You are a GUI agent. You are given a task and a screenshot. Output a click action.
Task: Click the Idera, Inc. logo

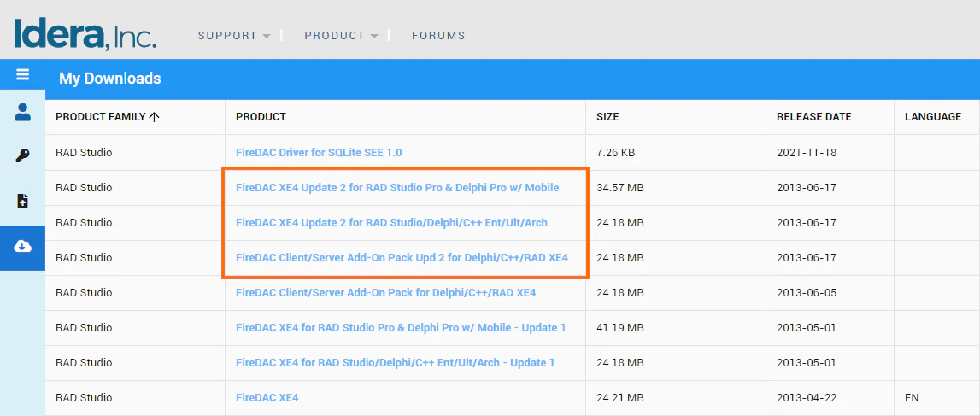tap(85, 34)
